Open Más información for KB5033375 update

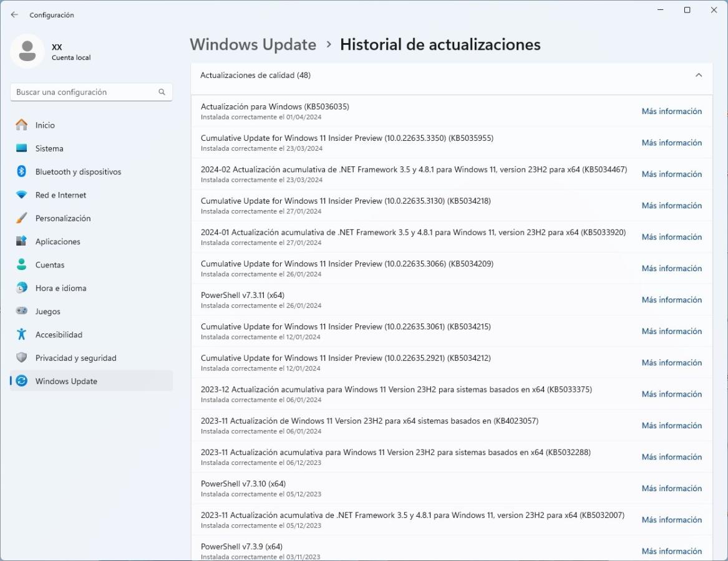click(x=671, y=394)
